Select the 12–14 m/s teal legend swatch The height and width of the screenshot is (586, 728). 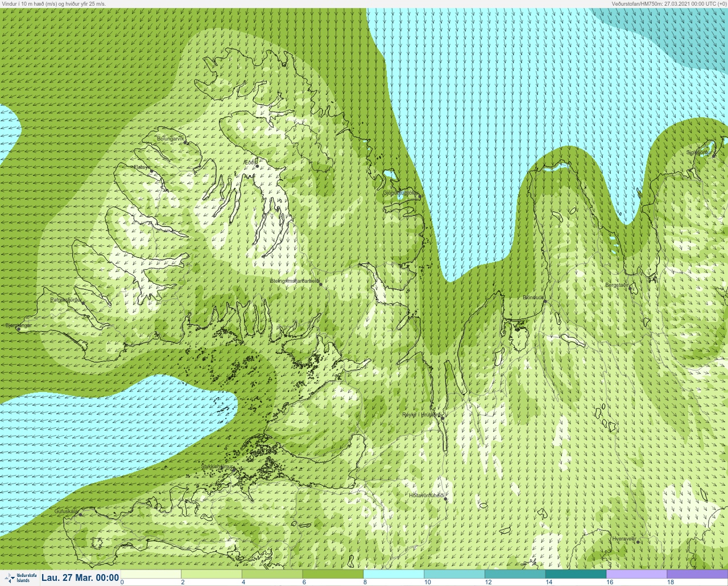pyautogui.click(x=515, y=574)
